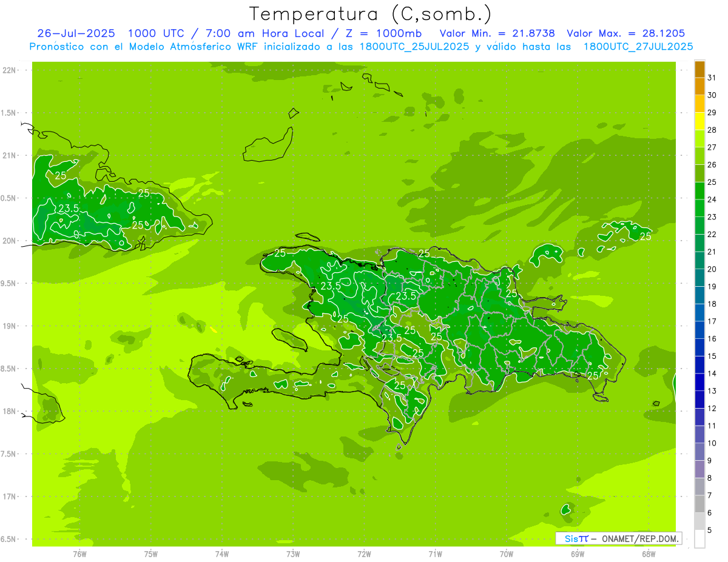Click the "12" colorbar label
The image size is (728, 562).
tap(712, 408)
